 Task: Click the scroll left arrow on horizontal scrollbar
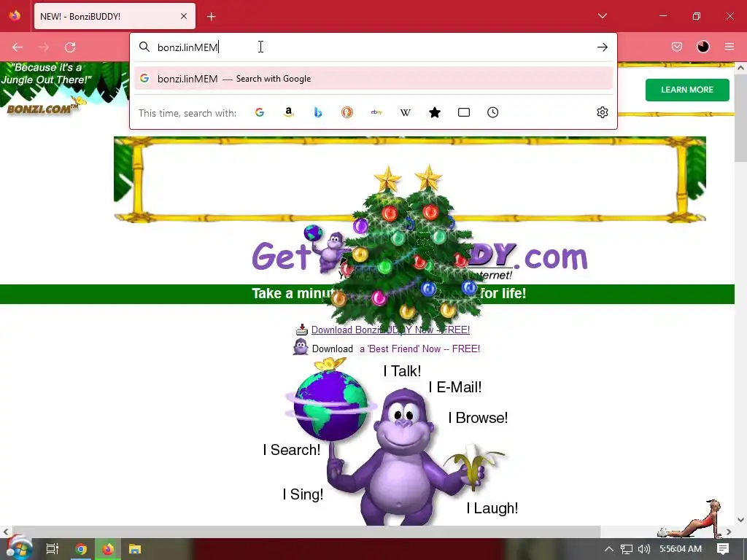5,532
